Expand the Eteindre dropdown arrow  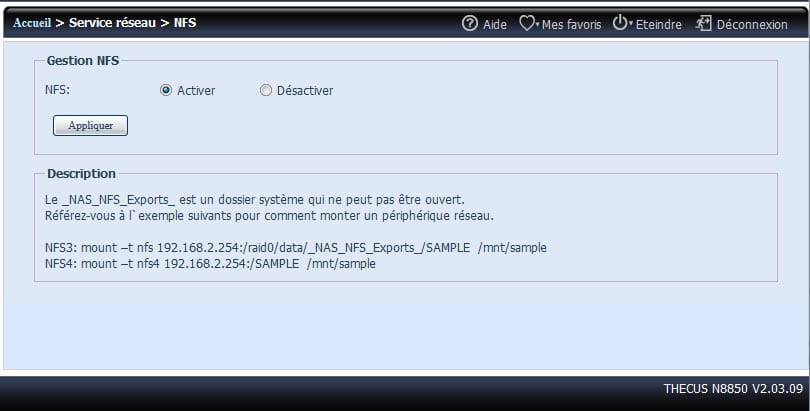[631, 24]
